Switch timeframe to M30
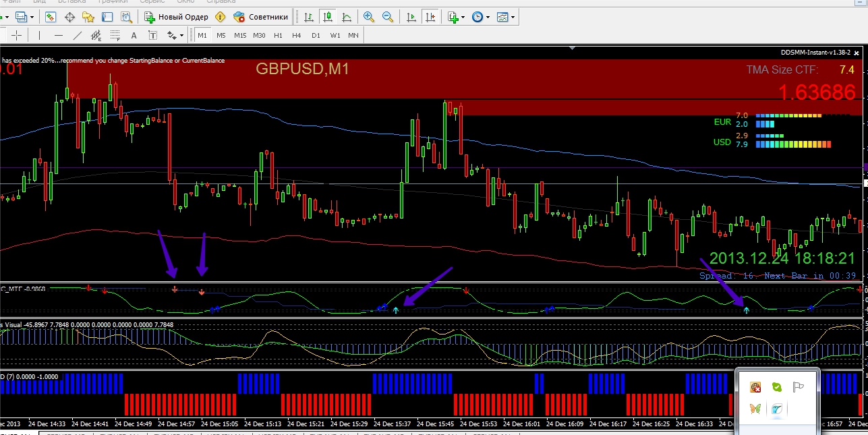Image resolution: width=868 pixels, height=435 pixels. click(x=259, y=35)
